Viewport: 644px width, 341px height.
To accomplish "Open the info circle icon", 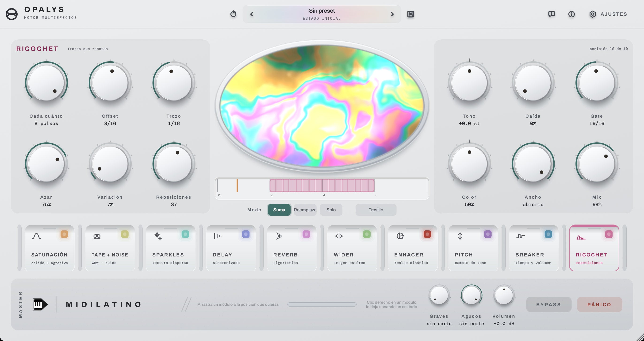I will point(571,14).
